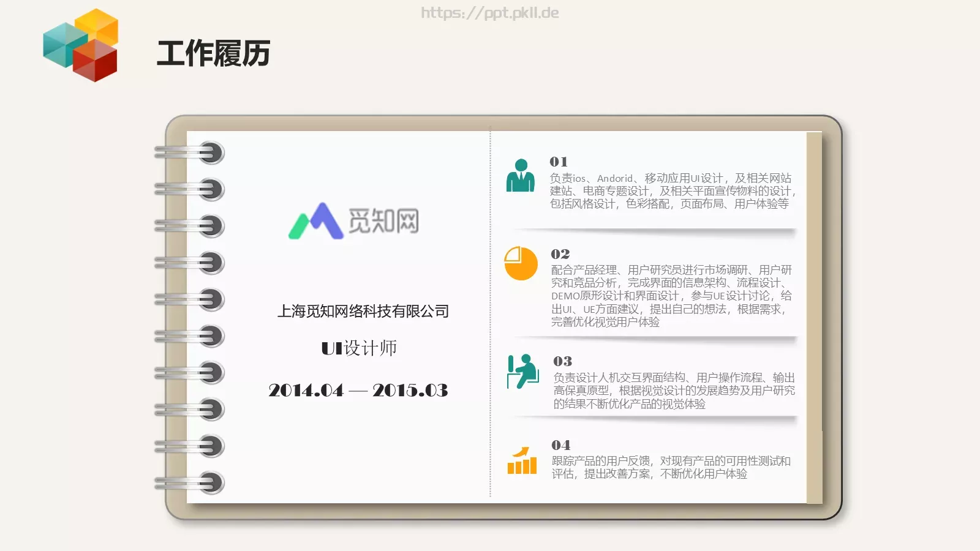Select the UI设计师 job title text
This screenshot has width=980, height=551.
[x=359, y=348]
